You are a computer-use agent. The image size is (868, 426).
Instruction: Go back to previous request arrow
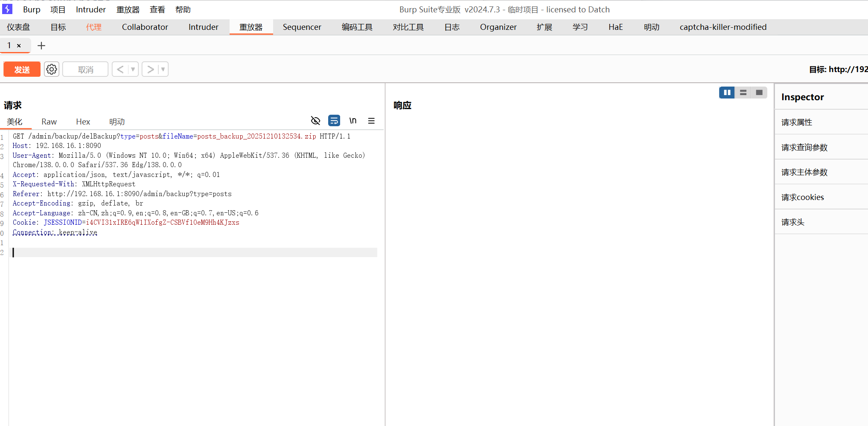(120, 69)
